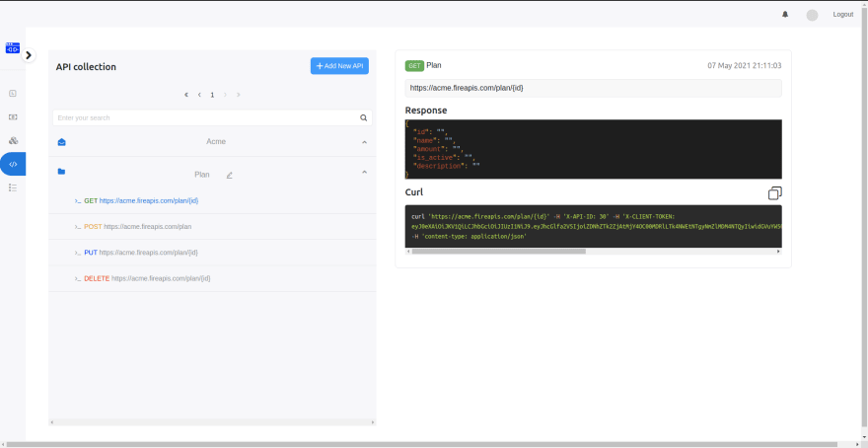
Task: Click the Response heading
Action: click(426, 111)
